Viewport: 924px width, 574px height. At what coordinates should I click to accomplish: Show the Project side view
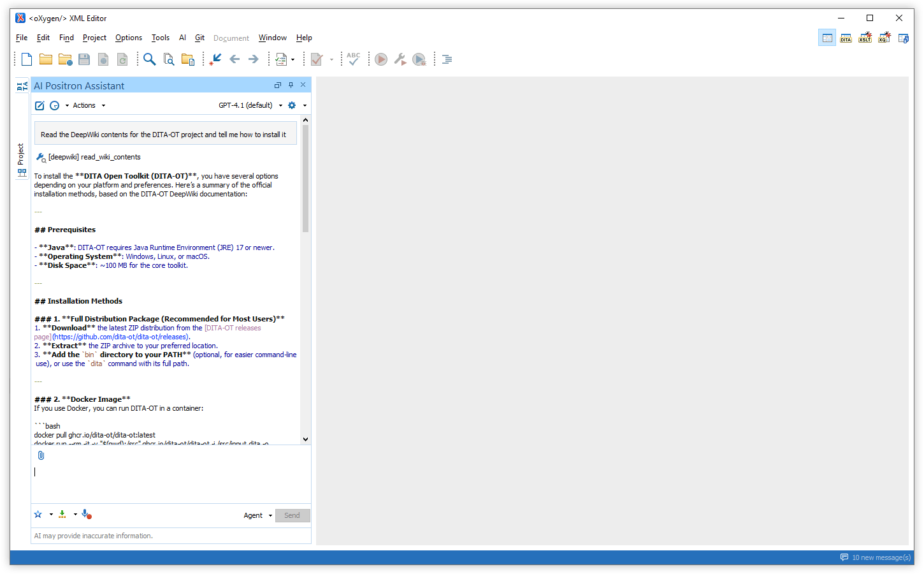(x=22, y=159)
